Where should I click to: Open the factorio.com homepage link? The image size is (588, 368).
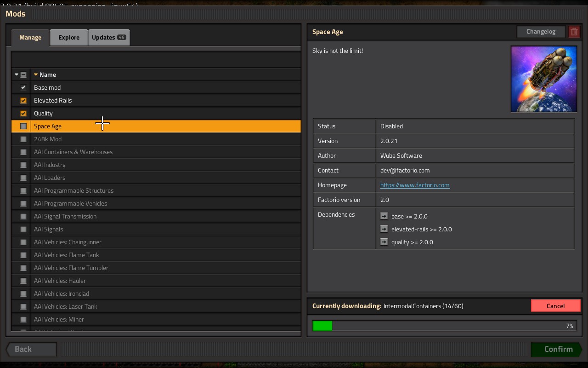tap(415, 185)
